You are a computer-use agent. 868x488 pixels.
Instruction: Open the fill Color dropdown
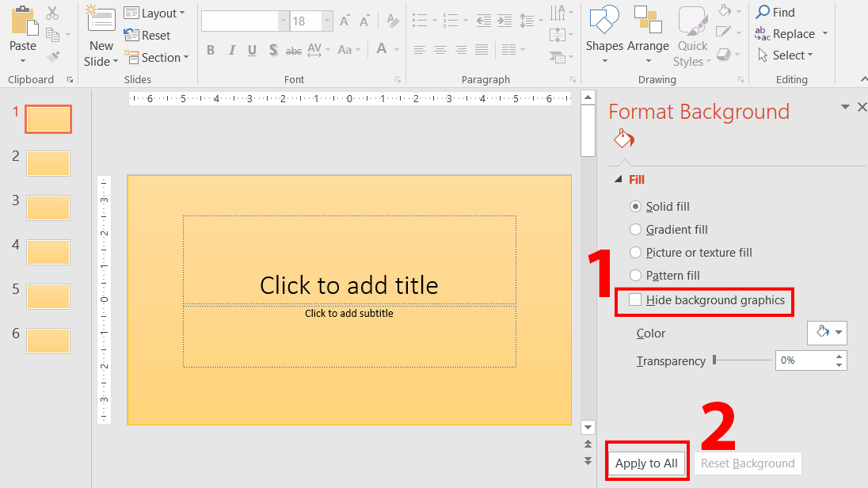coord(827,333)
